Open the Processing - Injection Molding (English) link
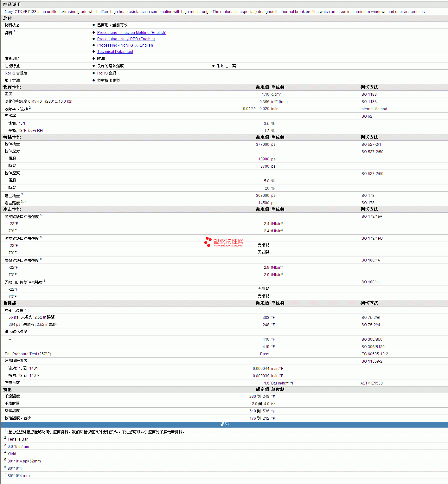This screenshot has width=448, height=484. pos(132,33)
